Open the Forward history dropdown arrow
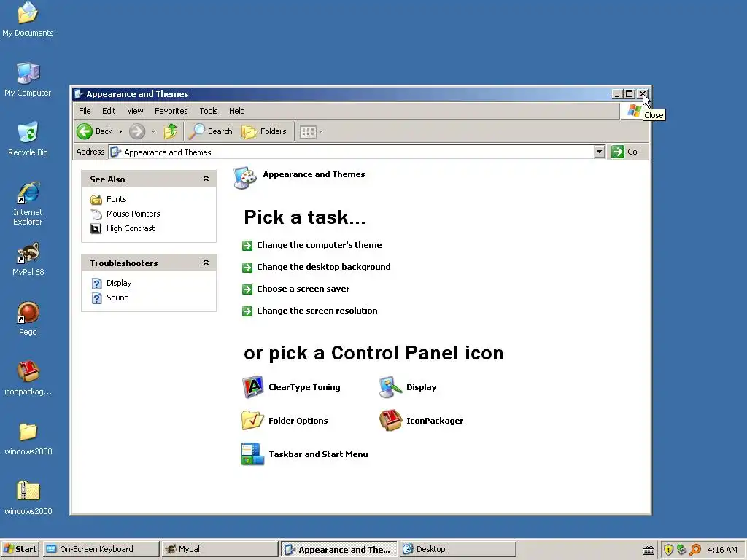This screenshot has width=747, height=560. 153,131
